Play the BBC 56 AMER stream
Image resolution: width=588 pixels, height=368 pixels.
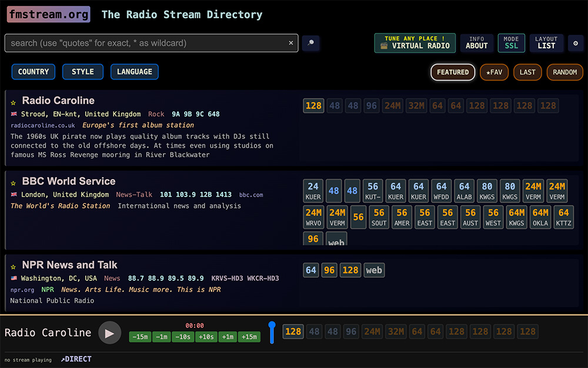[x=402, y=217]
